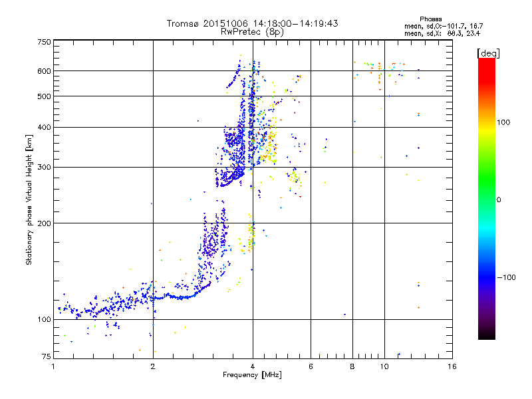
Task: Click the y-axis '500' tick label
Action: 44,96
